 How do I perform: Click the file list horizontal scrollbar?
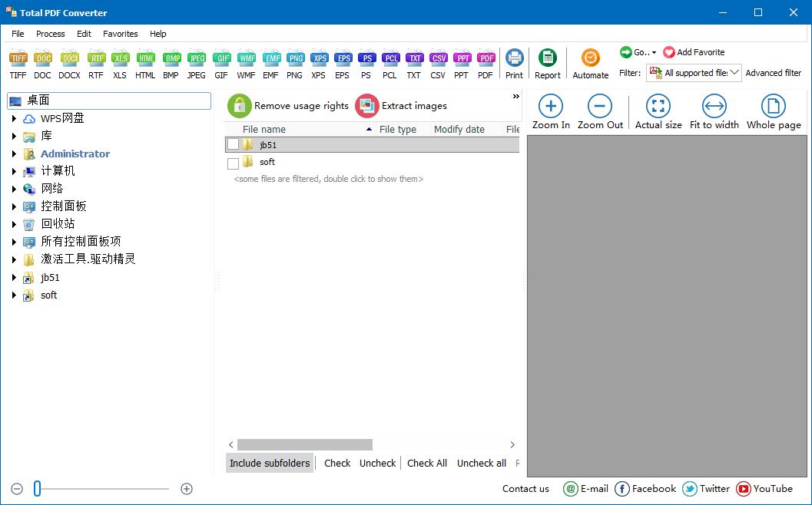304,444
